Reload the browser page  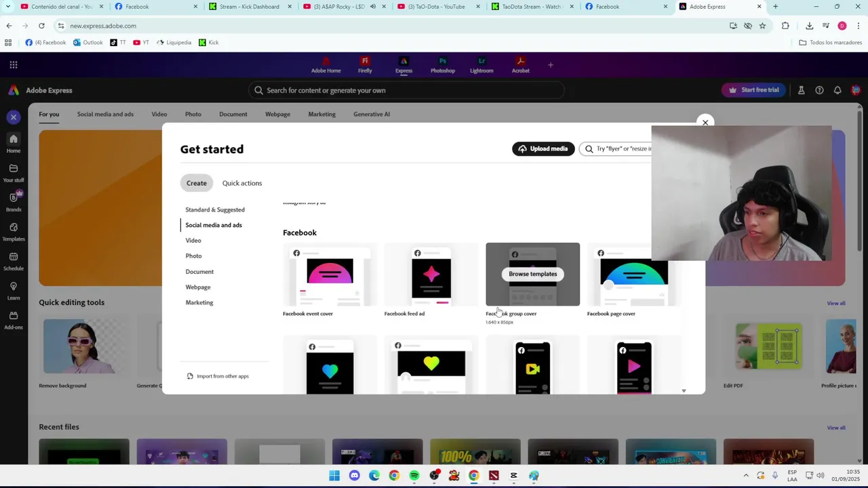41,26
